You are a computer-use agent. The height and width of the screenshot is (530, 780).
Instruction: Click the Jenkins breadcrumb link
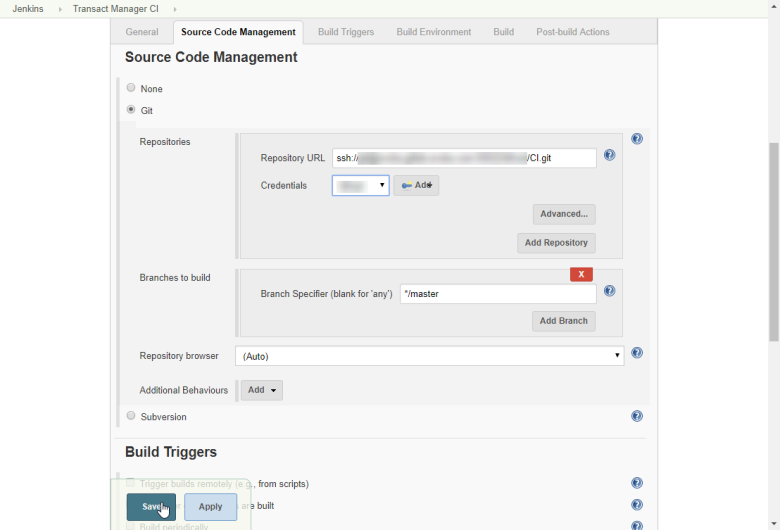pyautogui.click(x=28, y=9)
